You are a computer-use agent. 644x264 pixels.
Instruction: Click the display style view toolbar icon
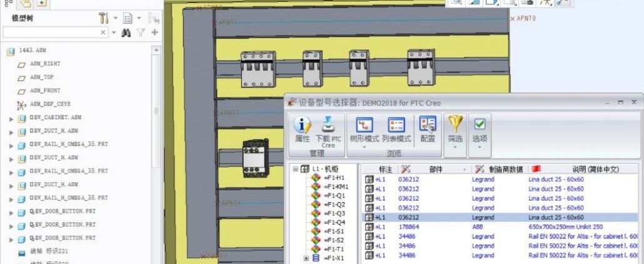point(491,2)
